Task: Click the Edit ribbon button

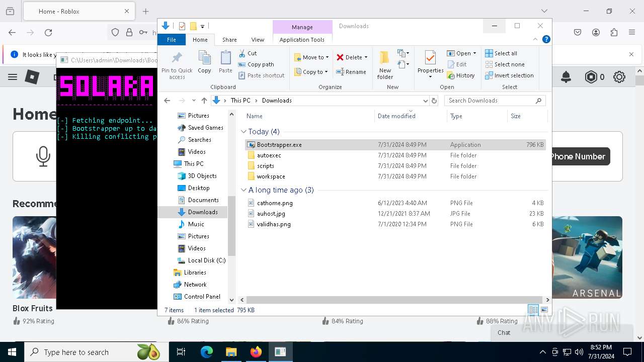Action: point(457,64)
